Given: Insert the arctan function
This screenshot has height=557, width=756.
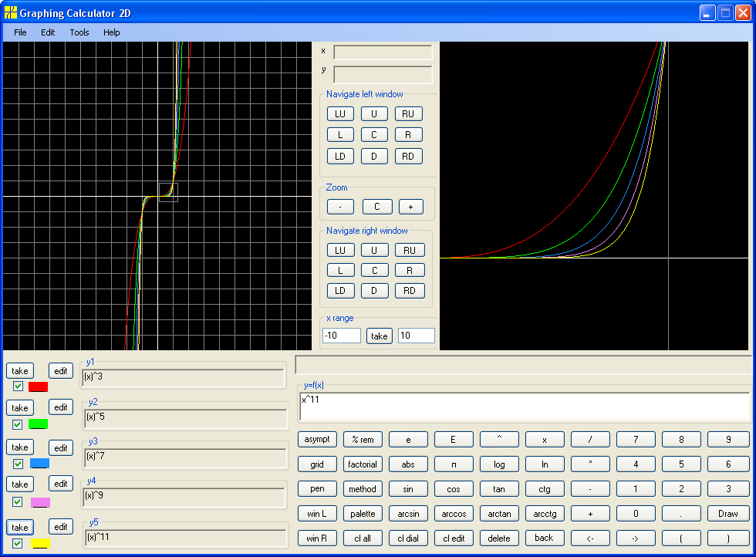Looking at the screenshot, I should click(x=499, y=514).
